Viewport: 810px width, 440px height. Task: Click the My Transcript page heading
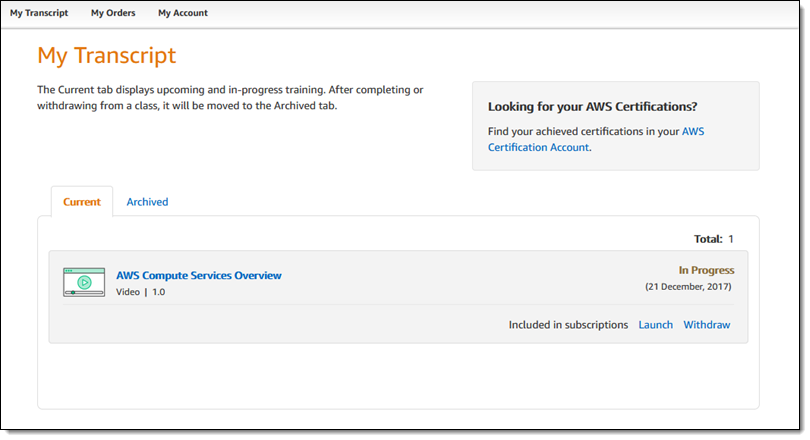[x=106, y=55]
